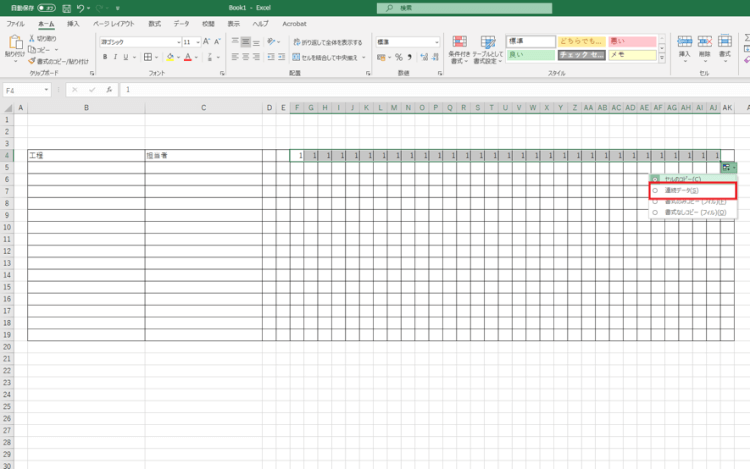This screenshot has height=469, width=750.
Task: Click the italic I icon
Action: tap(114, 58)
